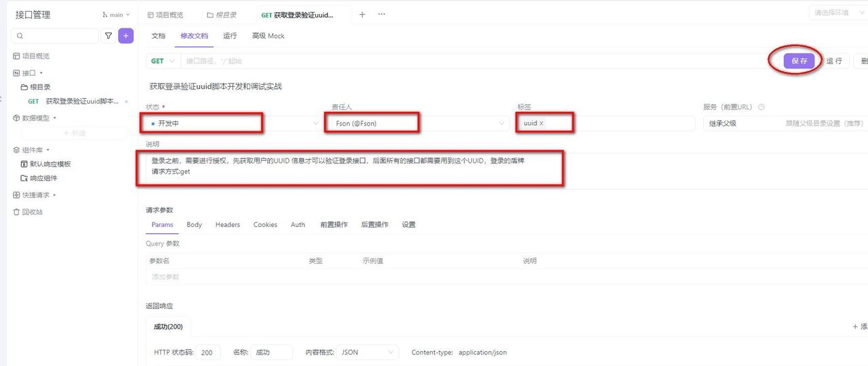868x366 pixels.
Task: Click the 名称 成功 input field
Action: coord(272,352)
